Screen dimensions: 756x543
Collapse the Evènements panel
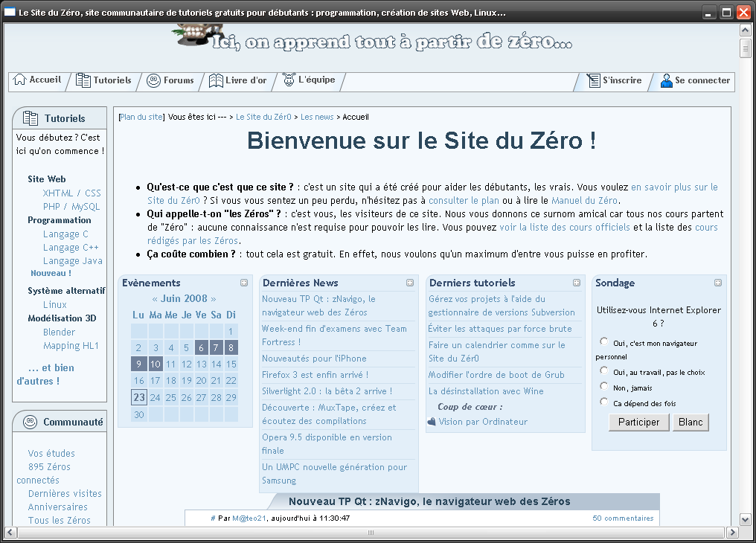click(244, 283)
